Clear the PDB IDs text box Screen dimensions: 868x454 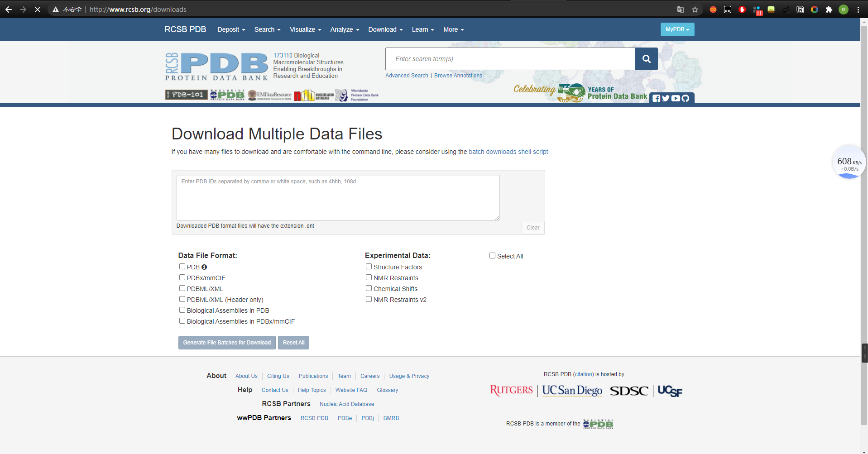tap(533, 228)
